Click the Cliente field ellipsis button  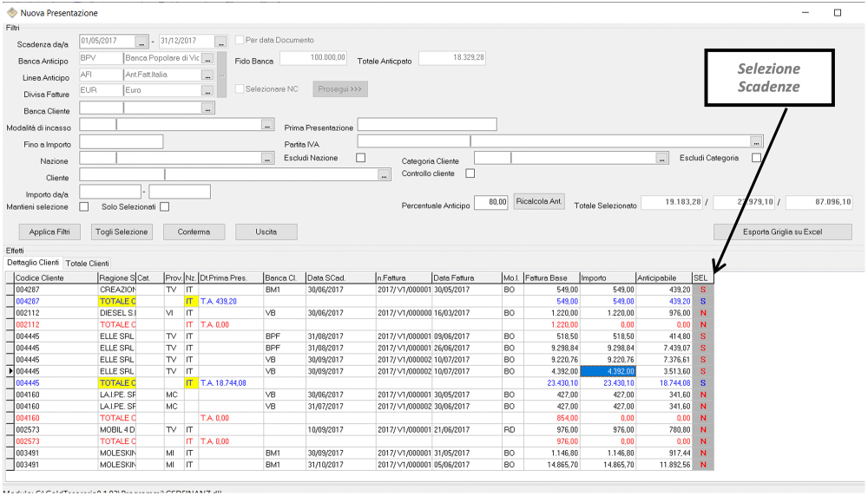click(x=384, y=175)
